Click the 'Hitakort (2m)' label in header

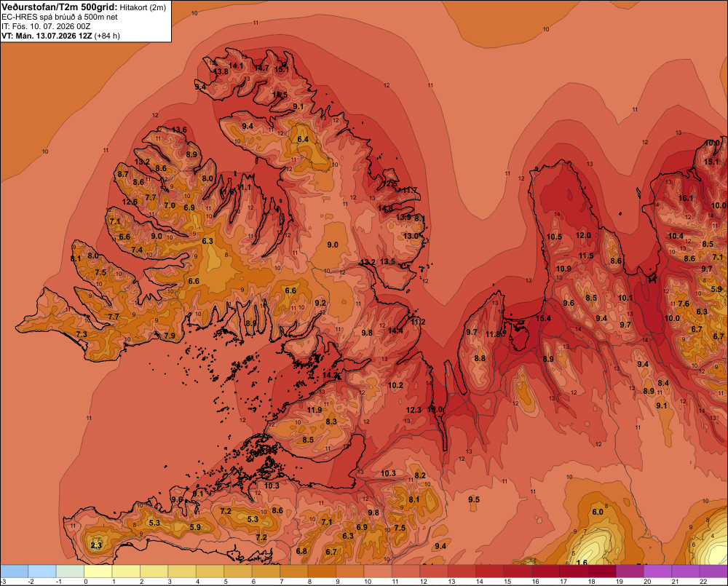pyautogui.click(x=143, y=7)
